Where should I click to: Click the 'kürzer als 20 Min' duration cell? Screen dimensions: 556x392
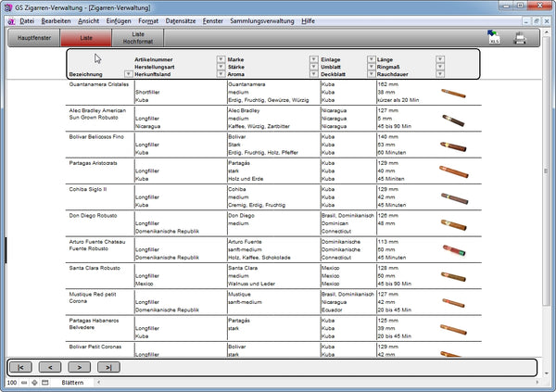pos(398,100)
